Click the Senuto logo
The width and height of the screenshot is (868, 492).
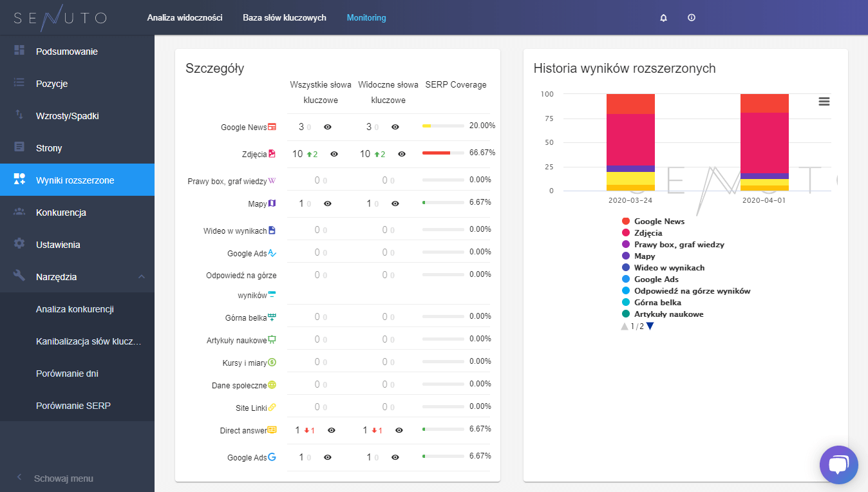tap(60, 17)
